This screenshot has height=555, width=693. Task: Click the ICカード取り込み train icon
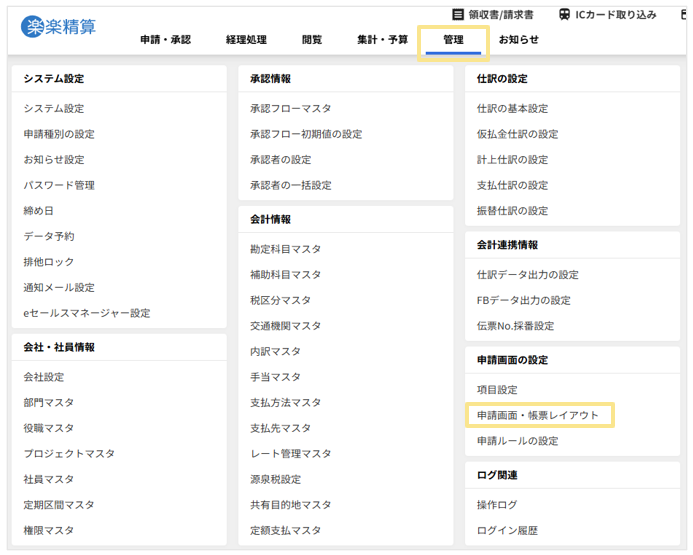pos(564,15)
